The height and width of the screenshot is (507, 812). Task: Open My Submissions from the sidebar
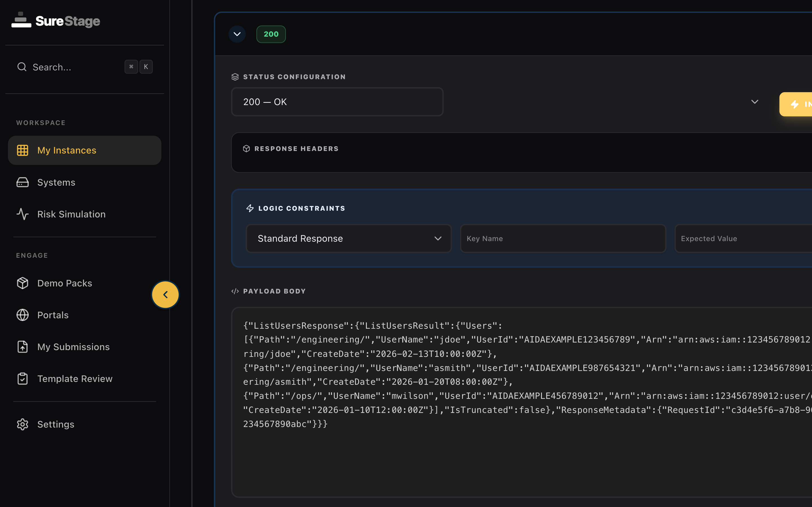(x=73, y=347)
